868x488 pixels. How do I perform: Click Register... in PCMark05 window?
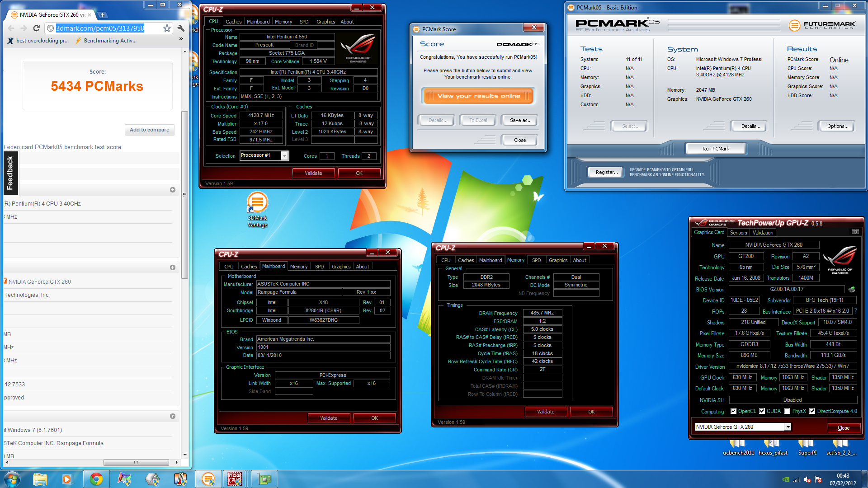pyautogui.click(x=606, y=172)
